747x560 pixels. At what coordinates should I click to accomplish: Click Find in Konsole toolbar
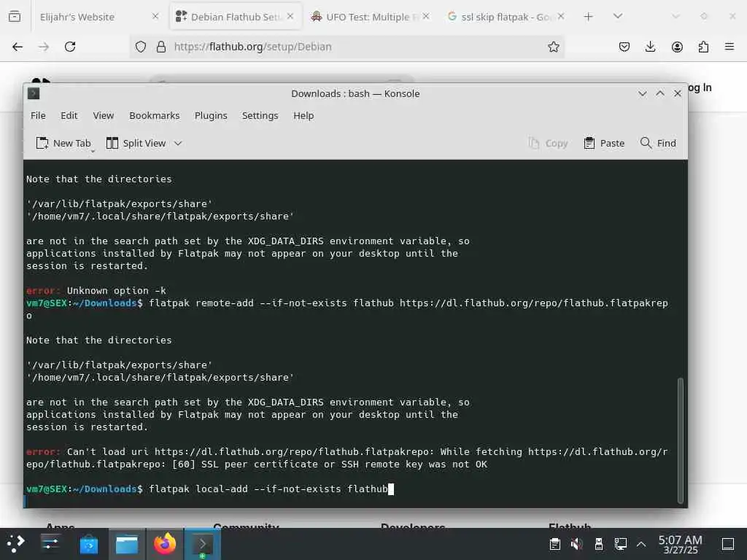pyautogui.click(x=658, y=144)
